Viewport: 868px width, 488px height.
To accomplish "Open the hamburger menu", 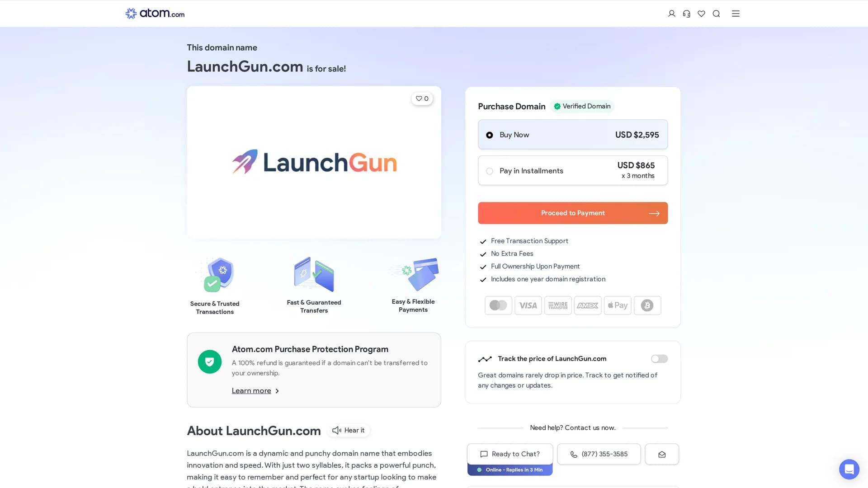I will point(736,14).
